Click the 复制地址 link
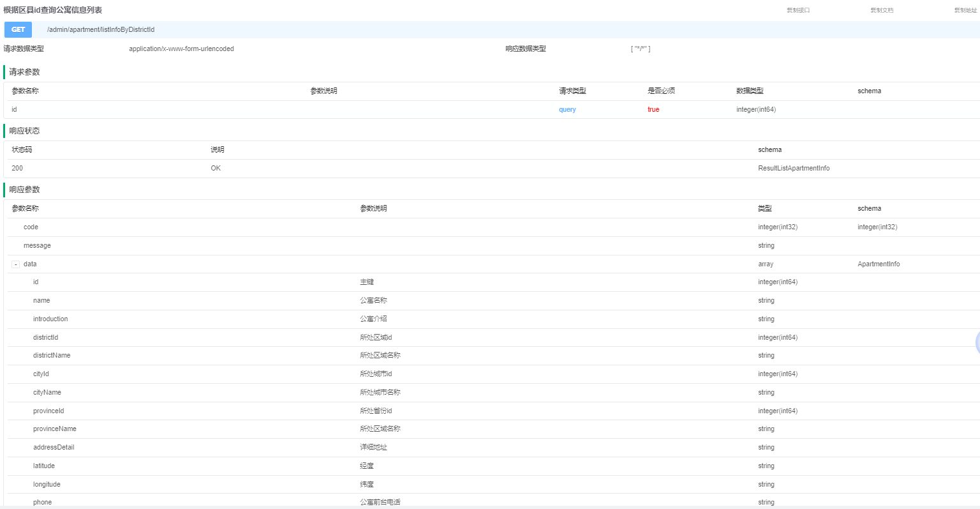 965,10
